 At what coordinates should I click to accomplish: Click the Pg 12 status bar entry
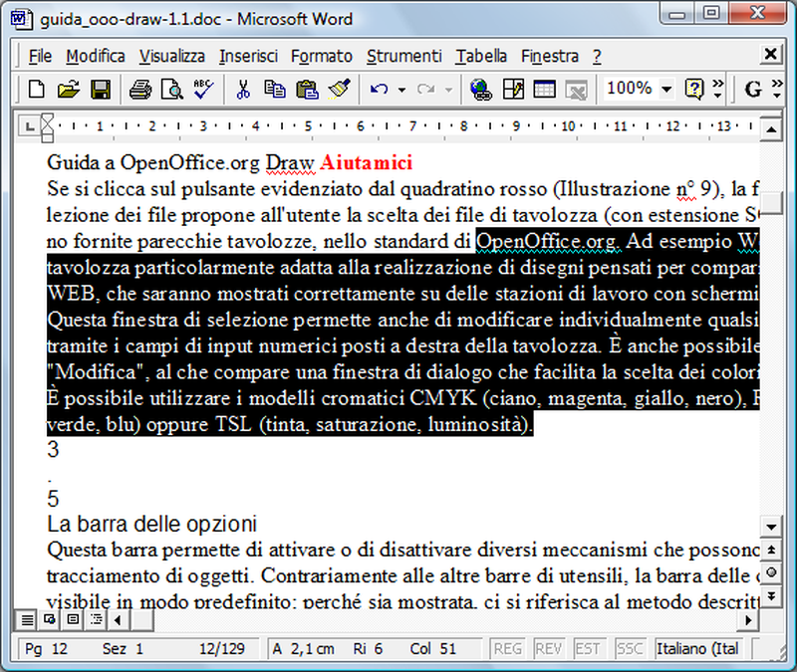46,649
